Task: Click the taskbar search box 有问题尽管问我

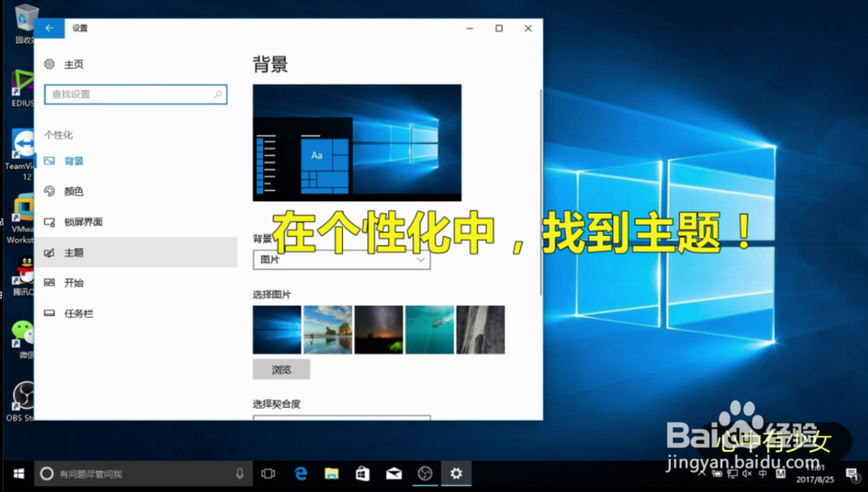Action: point(143,474)
